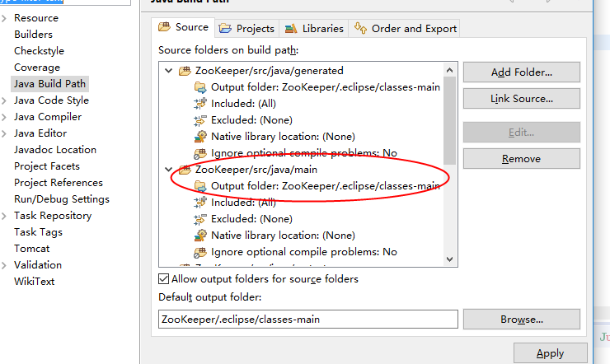610x364 pixels.
Task: Open Builders properties page
Action: coord(34,35)
